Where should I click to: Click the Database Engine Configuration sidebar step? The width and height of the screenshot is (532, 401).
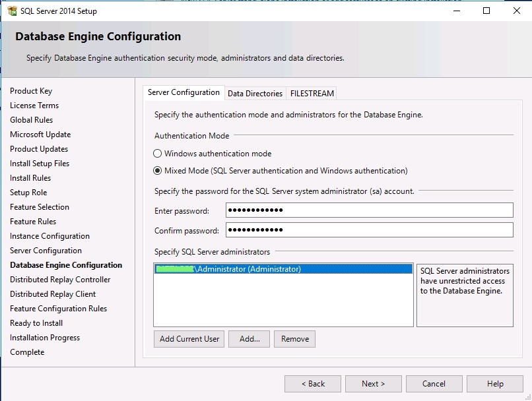tap(66, 265)
